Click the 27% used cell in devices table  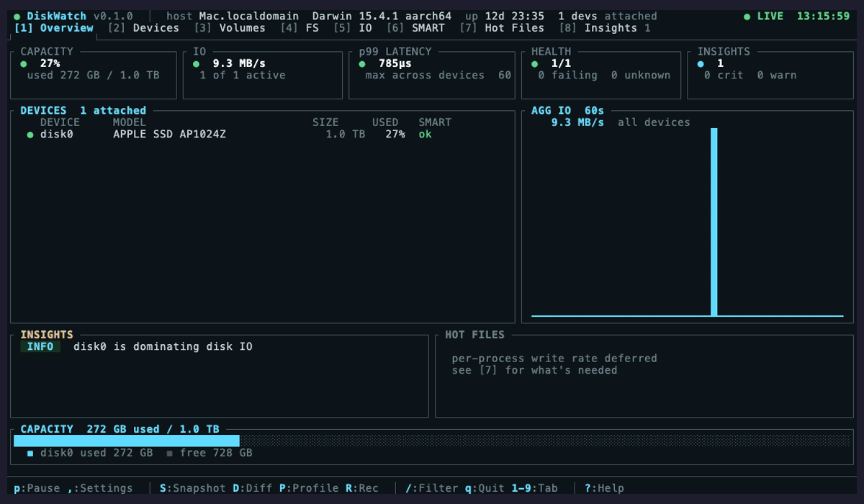395,135
